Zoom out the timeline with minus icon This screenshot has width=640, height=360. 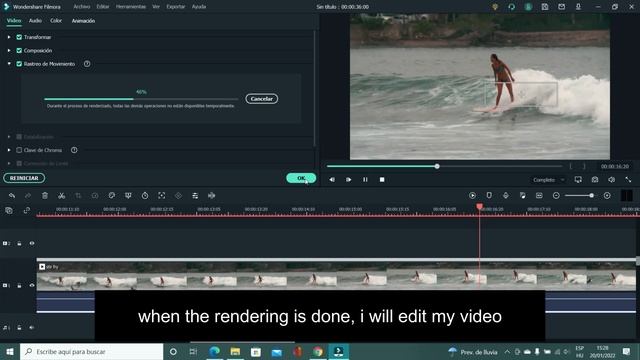(x=556, y=196)
